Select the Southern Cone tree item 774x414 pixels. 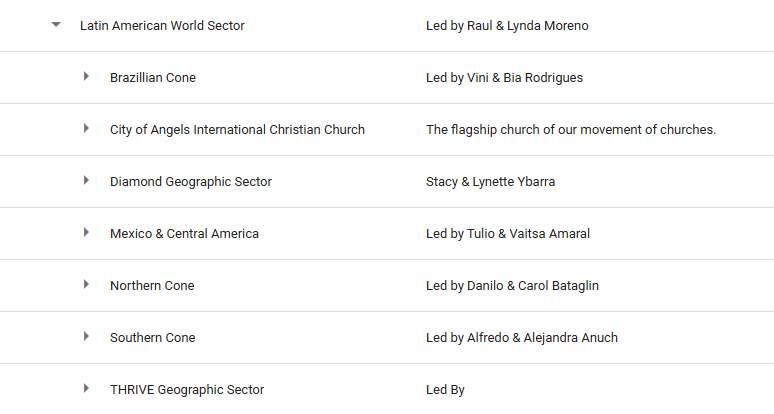(x=153, y=338)
